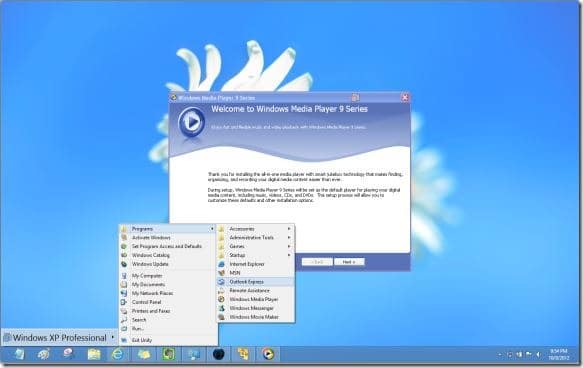583x368 pixels.
Task: Click the volume speaker tray icon
Action: pos(538,355)
